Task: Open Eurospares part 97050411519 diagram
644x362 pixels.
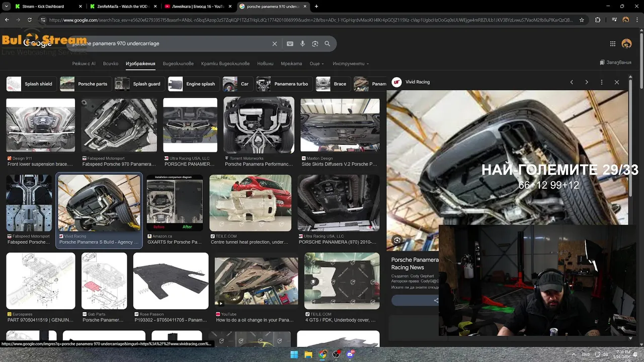Action: click(x=40, y=281)
